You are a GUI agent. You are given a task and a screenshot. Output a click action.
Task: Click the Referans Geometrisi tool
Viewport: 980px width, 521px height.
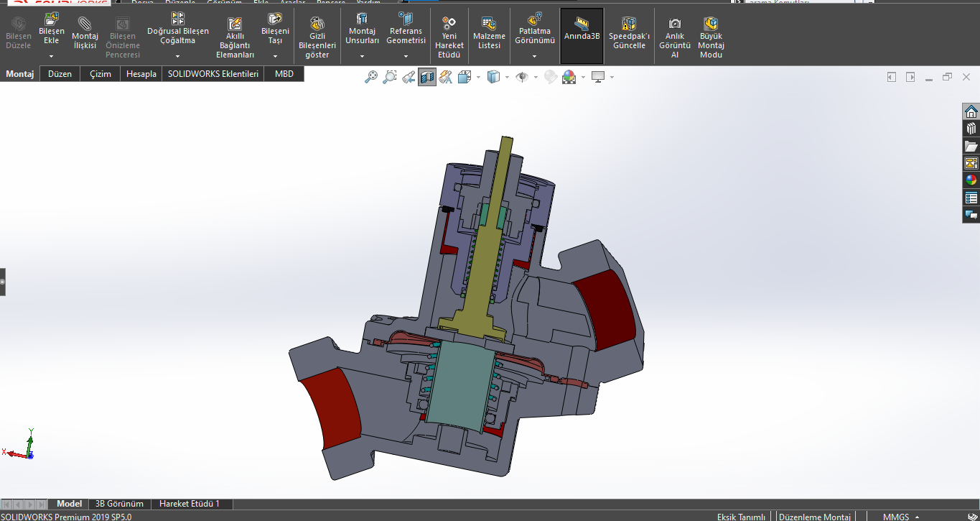(406, 29)
